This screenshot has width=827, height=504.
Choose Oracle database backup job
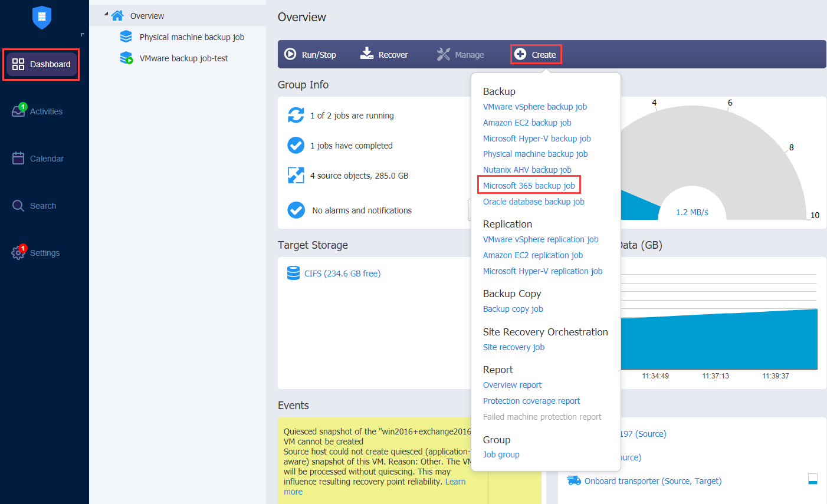pos(534,202)
